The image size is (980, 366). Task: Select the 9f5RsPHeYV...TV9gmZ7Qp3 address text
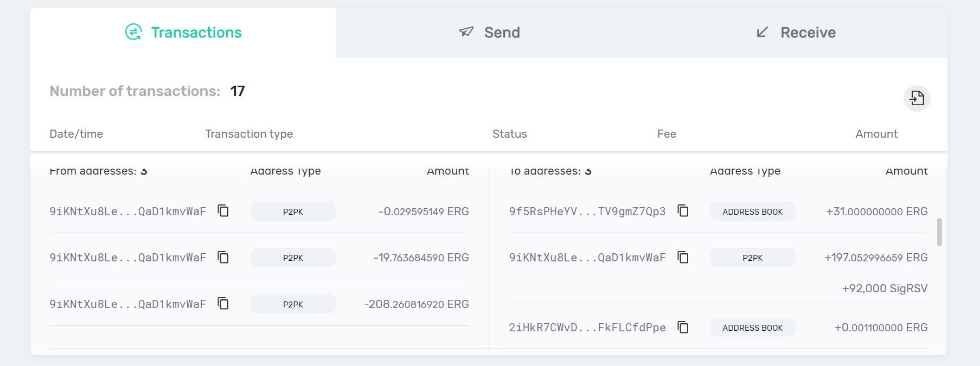click(587, 211)
